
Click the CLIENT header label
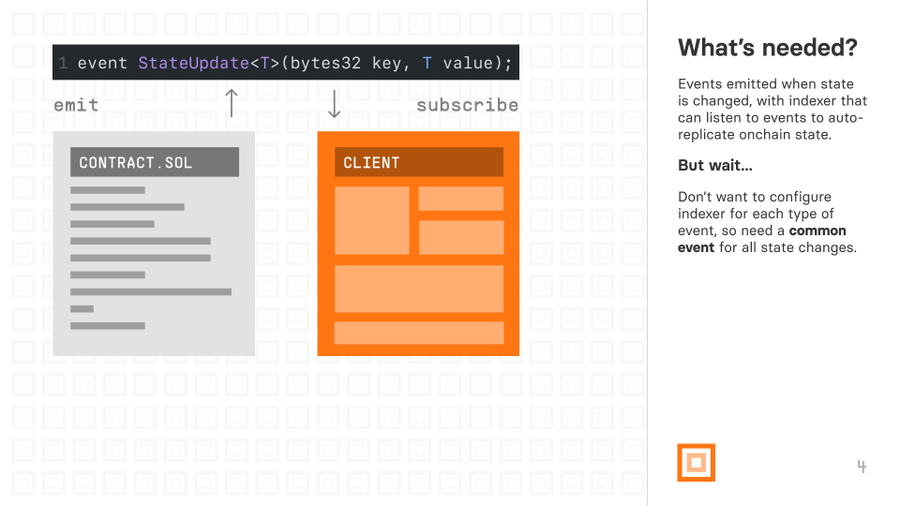pos(419,162)
